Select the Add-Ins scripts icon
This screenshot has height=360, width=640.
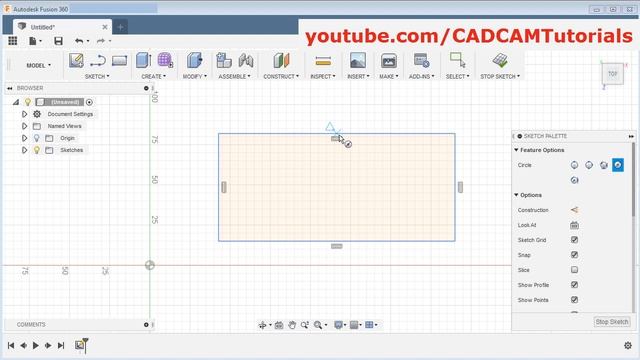pos(421,60)
